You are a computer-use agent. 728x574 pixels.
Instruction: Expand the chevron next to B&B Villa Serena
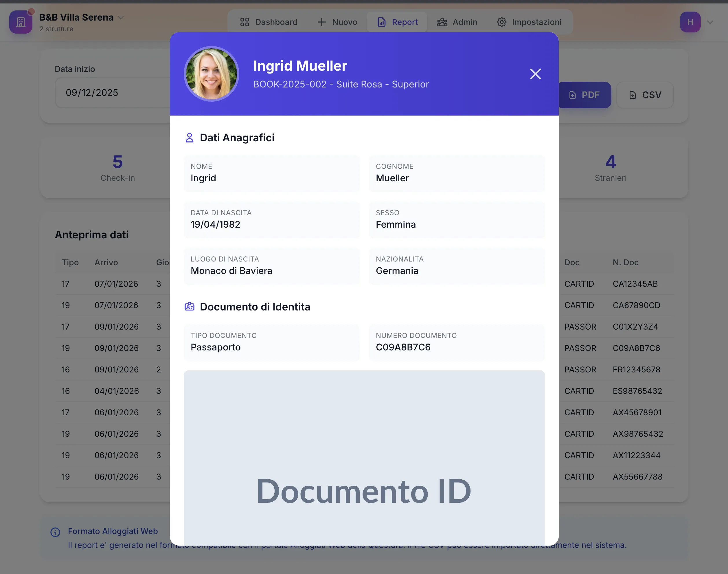tap(121, 17)
